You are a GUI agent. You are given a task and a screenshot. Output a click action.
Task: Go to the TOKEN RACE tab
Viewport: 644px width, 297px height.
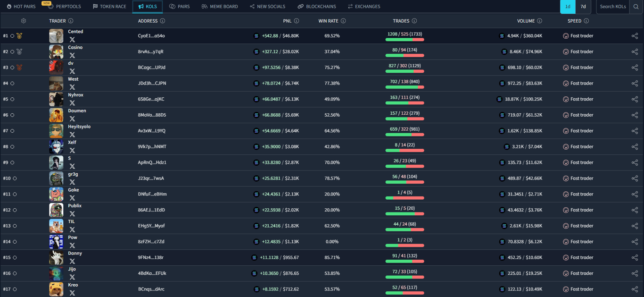(x=109, y=7)
